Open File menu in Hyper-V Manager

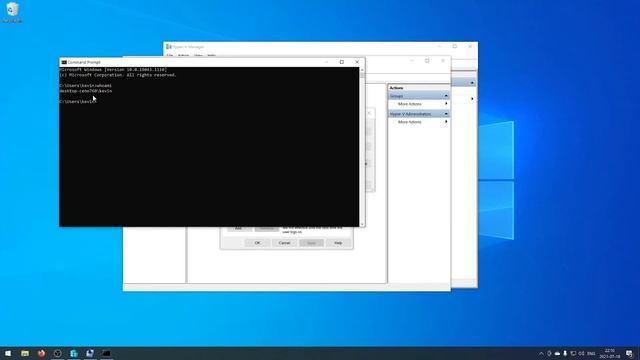tap(170, 55)
